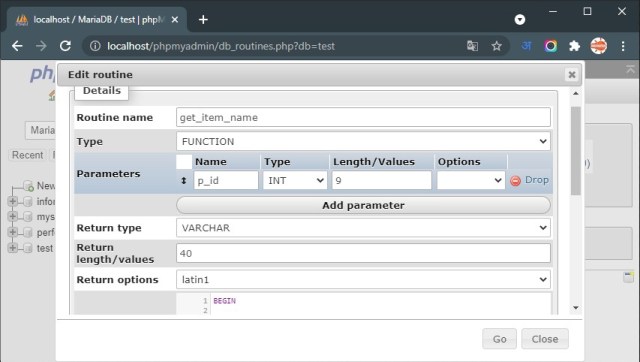Click the dialog scroll down arrow
Screen dimensions: 640x362
point(576,308)
